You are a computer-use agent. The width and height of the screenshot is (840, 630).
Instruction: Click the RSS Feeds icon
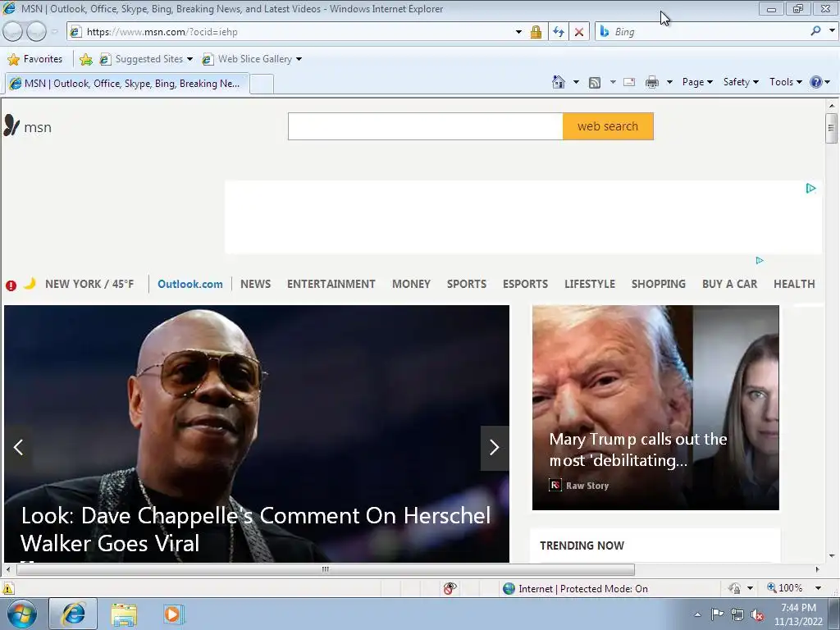(x=594, y=83)
